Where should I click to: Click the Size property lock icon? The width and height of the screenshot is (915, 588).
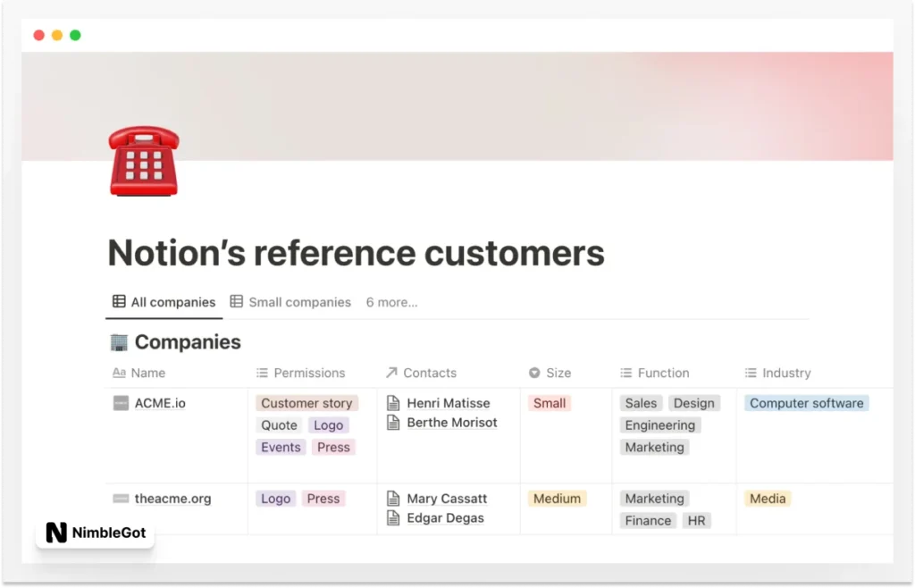535,373
